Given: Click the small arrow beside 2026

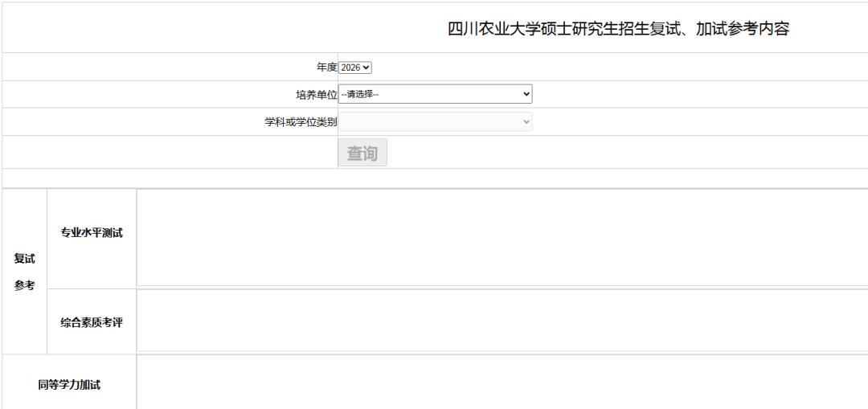Looking at the screenshot, I should [x=367, y=68].
